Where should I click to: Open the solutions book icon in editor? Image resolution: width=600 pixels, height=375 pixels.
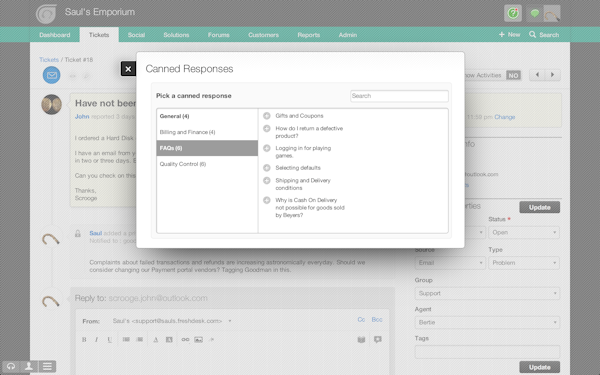(x=361, y=339)
